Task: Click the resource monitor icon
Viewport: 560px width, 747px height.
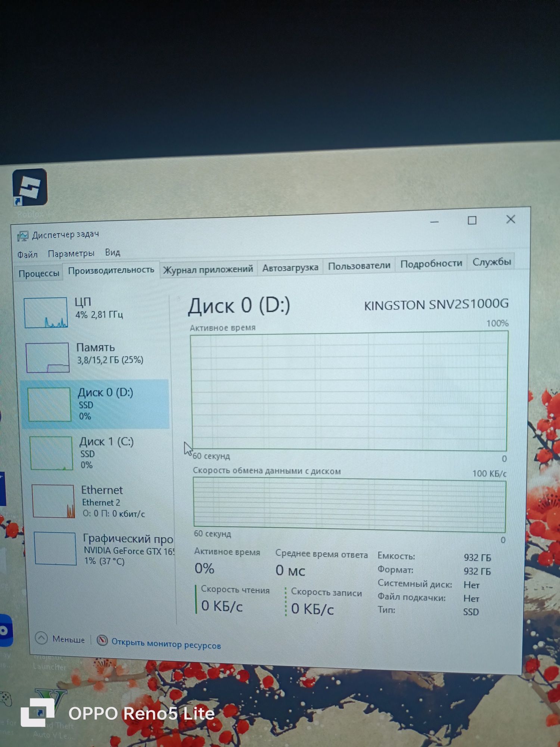Action: [x=102, y=640]
